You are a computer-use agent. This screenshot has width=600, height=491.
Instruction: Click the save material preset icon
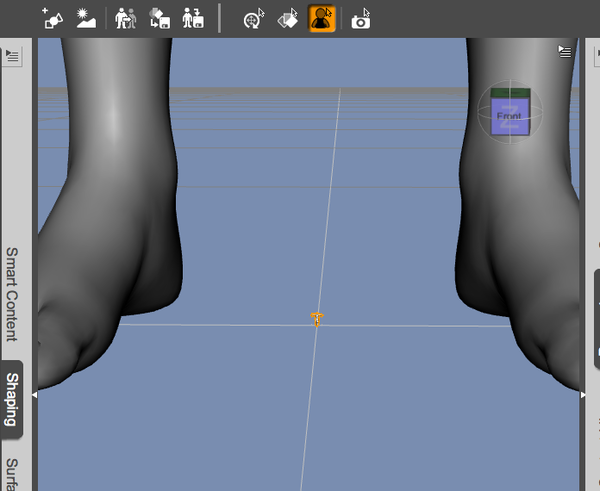[x=160, y=18]
